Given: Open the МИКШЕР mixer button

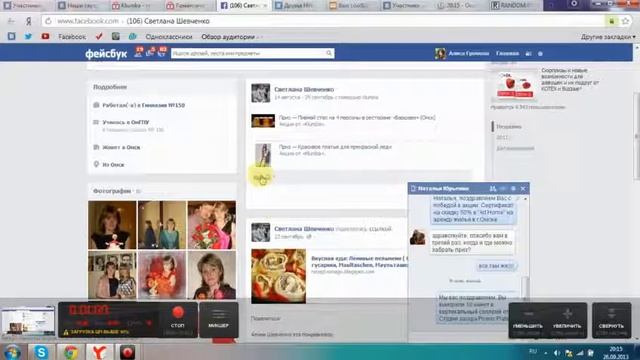Looking at the screenshot, I should [x=218, y=320].
